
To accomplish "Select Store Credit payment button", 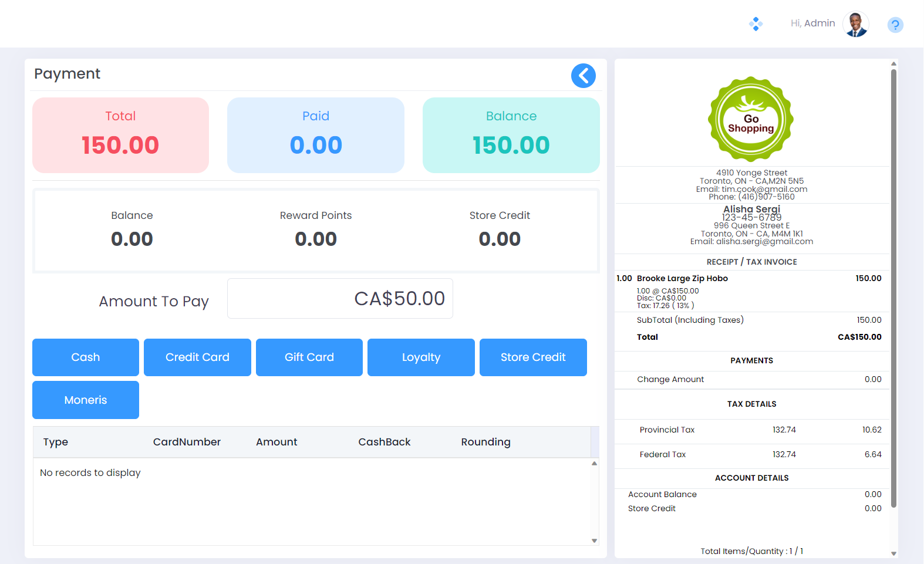I will click(x=533, y=357).
